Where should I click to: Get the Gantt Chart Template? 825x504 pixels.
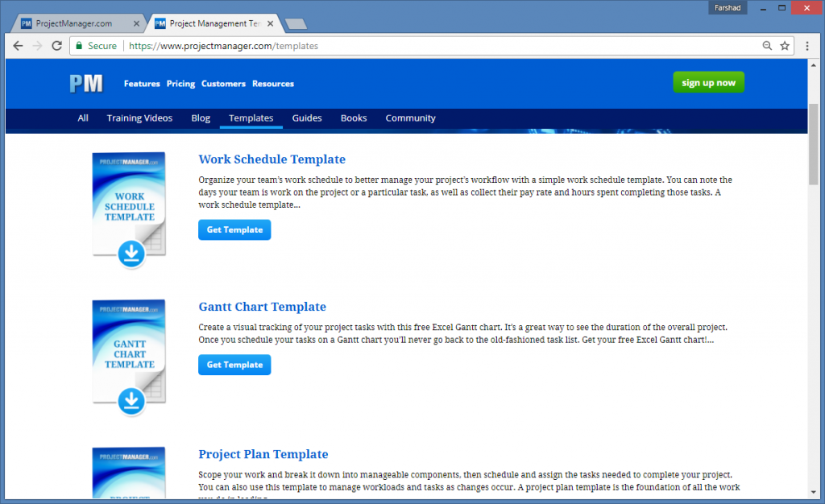tap(234, 365)
